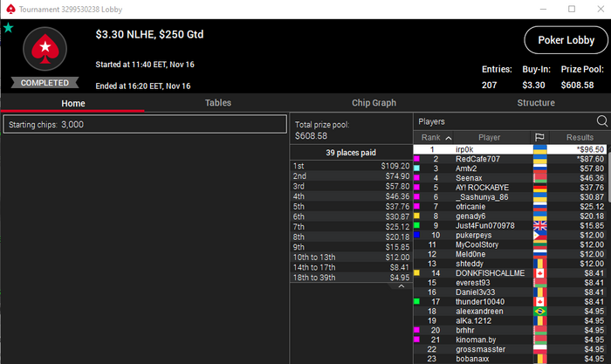Click the COMPLETED status banner
Viewport: 611px width, 364px height.
click(x=45, y=83)
